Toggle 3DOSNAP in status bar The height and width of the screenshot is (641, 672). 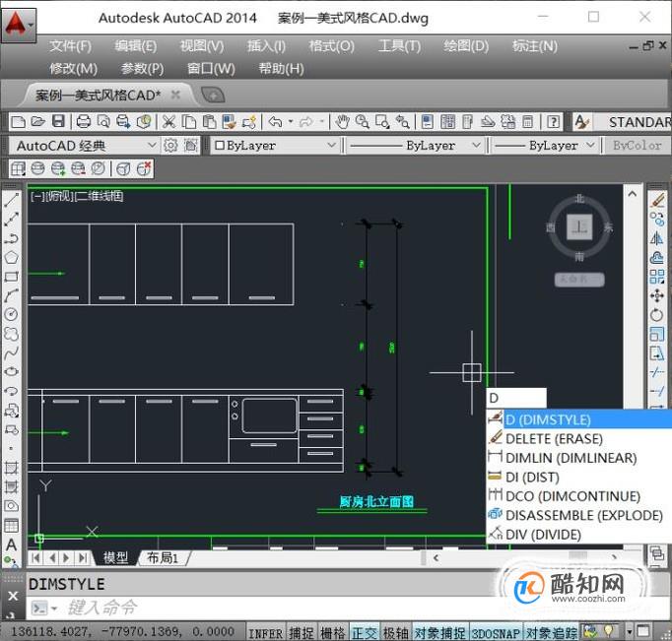pos(496,633)
